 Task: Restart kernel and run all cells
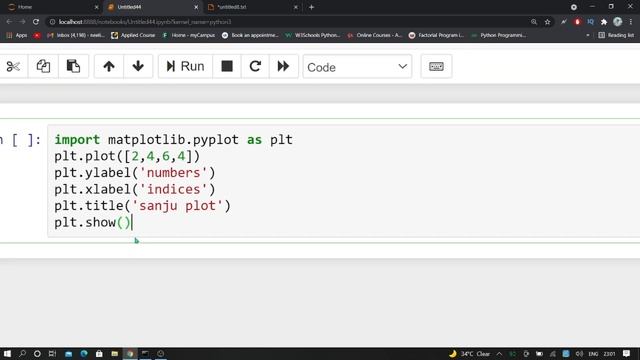point(283,66)
